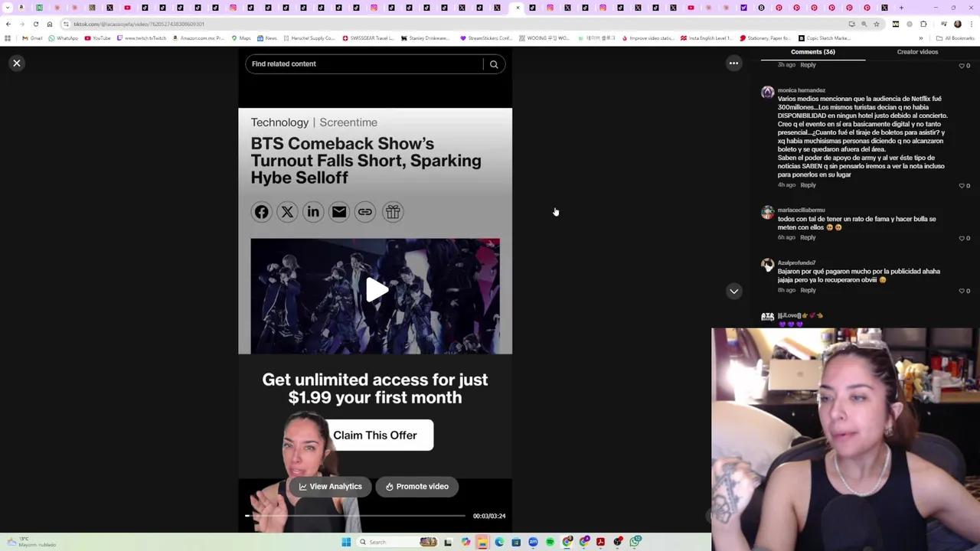Screen dimensions: 980x551
Task: Open Microsoft Store from taskbar
Action: coord(516,542)
